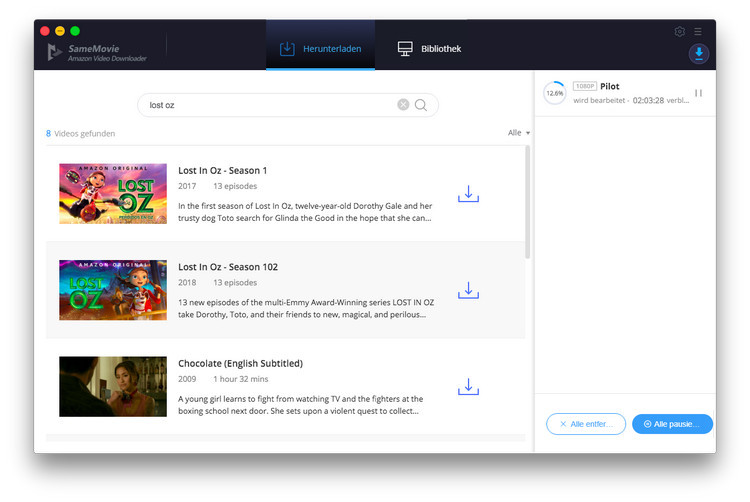Click the Alle pausieren button

(672, 424)
